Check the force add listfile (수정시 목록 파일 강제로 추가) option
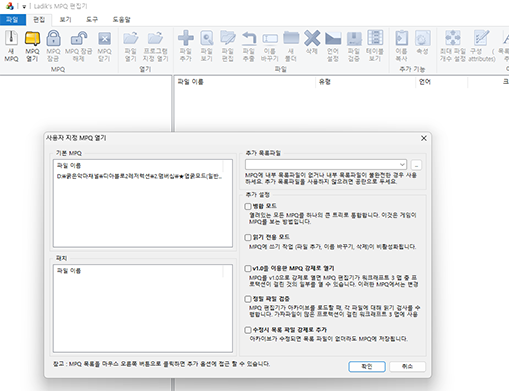The image size is (509, 391). (x=248, y=330)
